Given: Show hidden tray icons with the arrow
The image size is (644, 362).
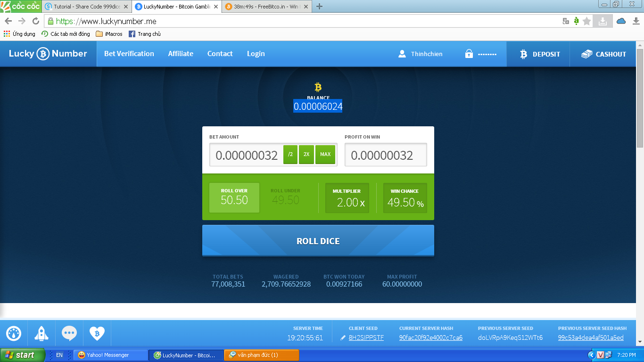Looking at the screenshot, I should point(591,355).
